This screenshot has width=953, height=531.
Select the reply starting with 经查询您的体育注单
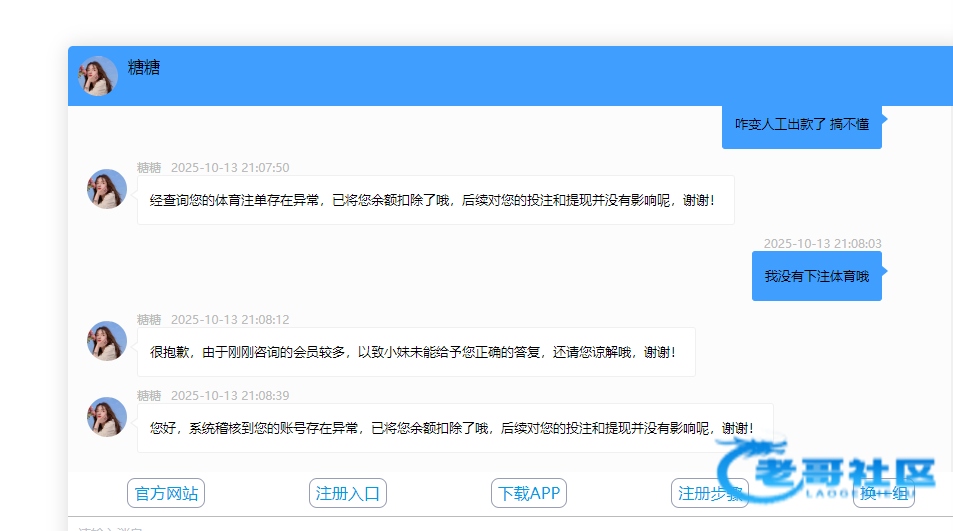(x=435, y=200)
